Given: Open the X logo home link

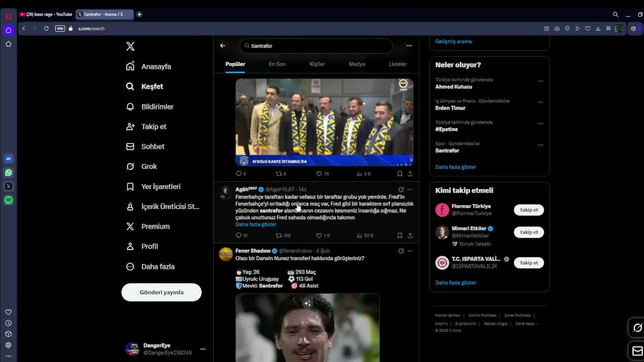Looking at the screenshot, I should pos(130,46).
